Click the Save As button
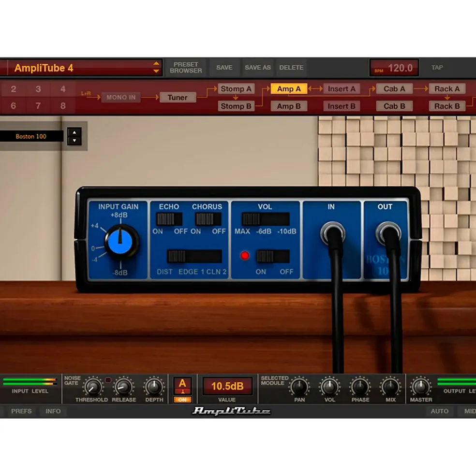 [258, 67]
